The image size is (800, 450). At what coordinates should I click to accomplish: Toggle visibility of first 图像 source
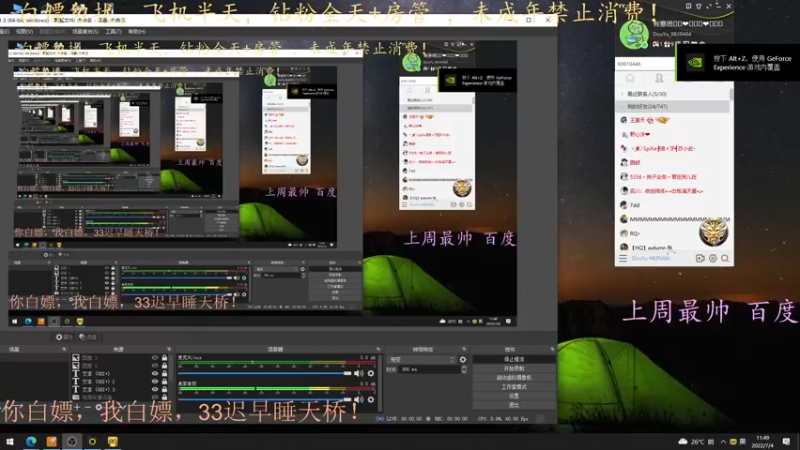point(155,358)
